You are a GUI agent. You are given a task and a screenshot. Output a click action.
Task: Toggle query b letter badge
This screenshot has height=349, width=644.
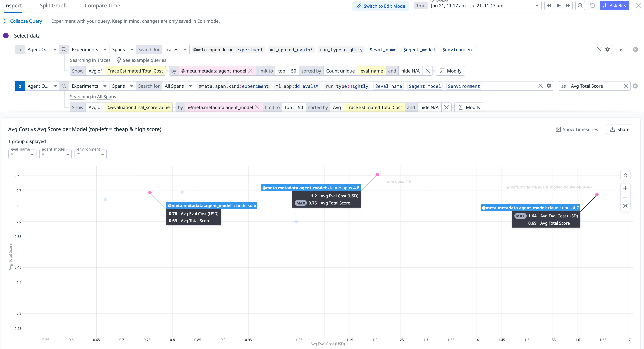(20, 86)
